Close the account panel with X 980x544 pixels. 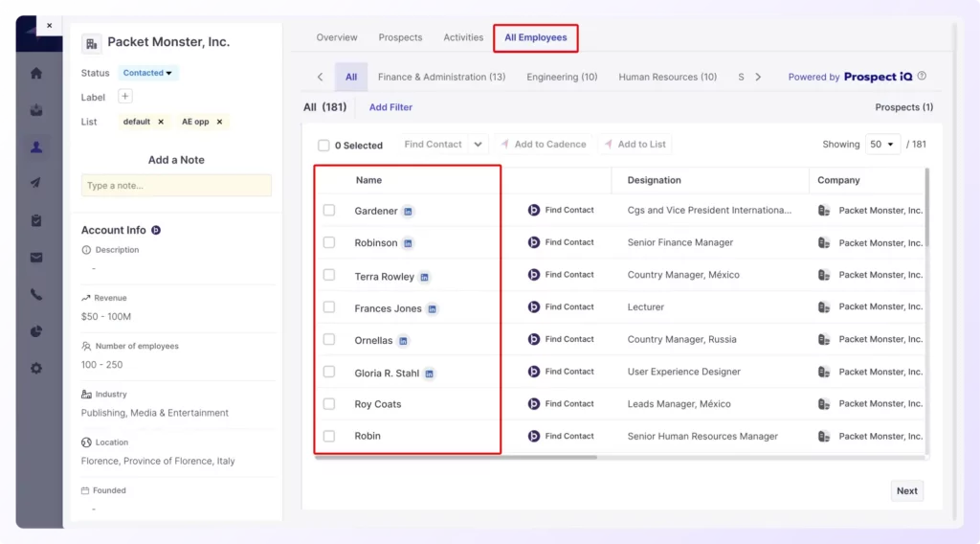point(50,26)
